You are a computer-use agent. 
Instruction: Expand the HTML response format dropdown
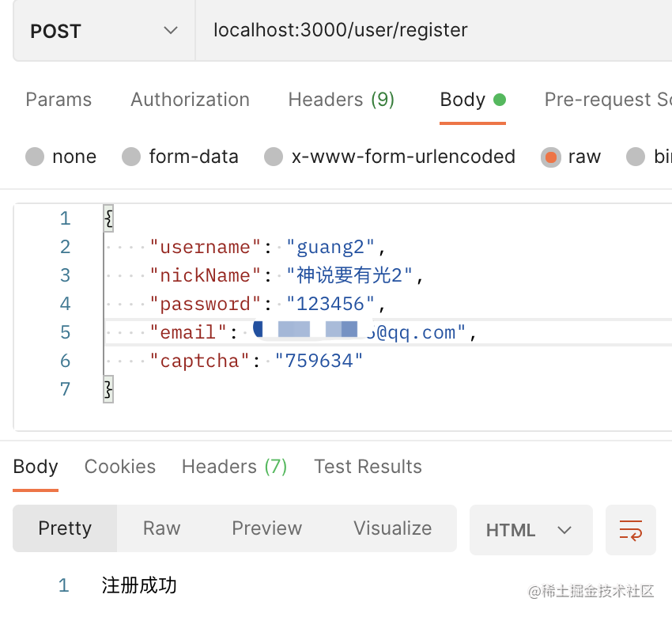pos(530,529)
